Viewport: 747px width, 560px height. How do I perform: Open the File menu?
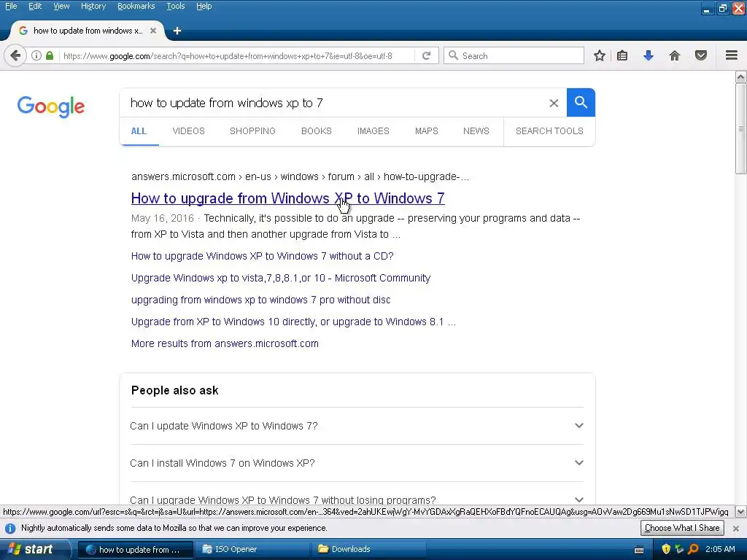(x=11, y=6)
